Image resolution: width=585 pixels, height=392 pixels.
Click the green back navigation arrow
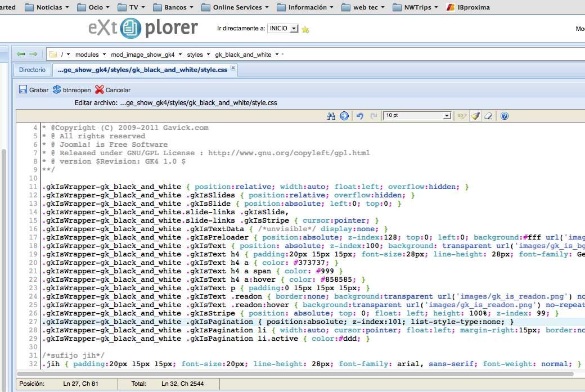tap(21, 55)
